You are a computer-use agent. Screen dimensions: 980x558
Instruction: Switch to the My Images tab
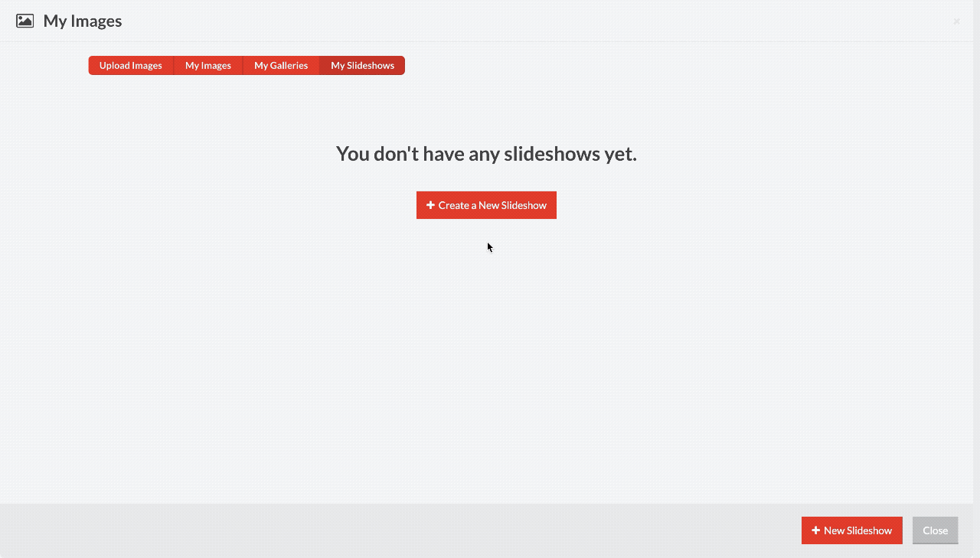208,66
